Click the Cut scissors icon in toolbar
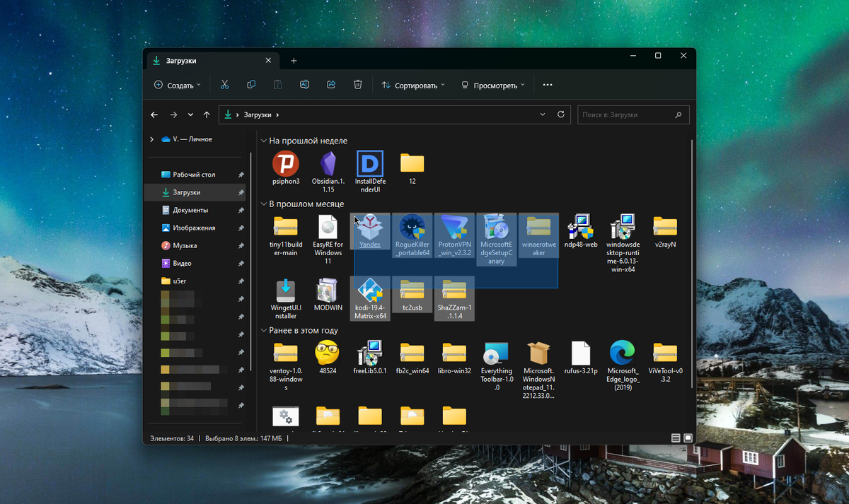This screenshot has height=504, width=849. [x=224, y=85]
